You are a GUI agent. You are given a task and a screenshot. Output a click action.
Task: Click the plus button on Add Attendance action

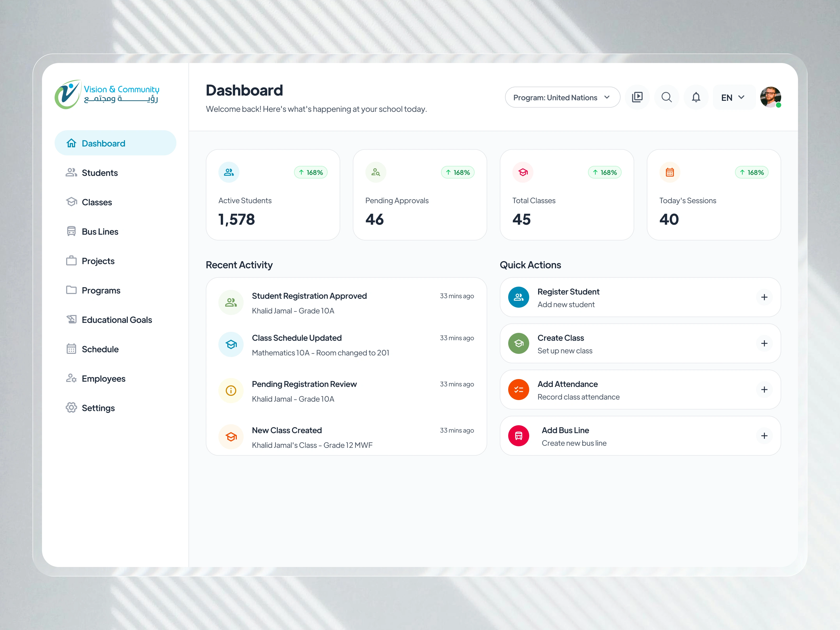(764, 390)
